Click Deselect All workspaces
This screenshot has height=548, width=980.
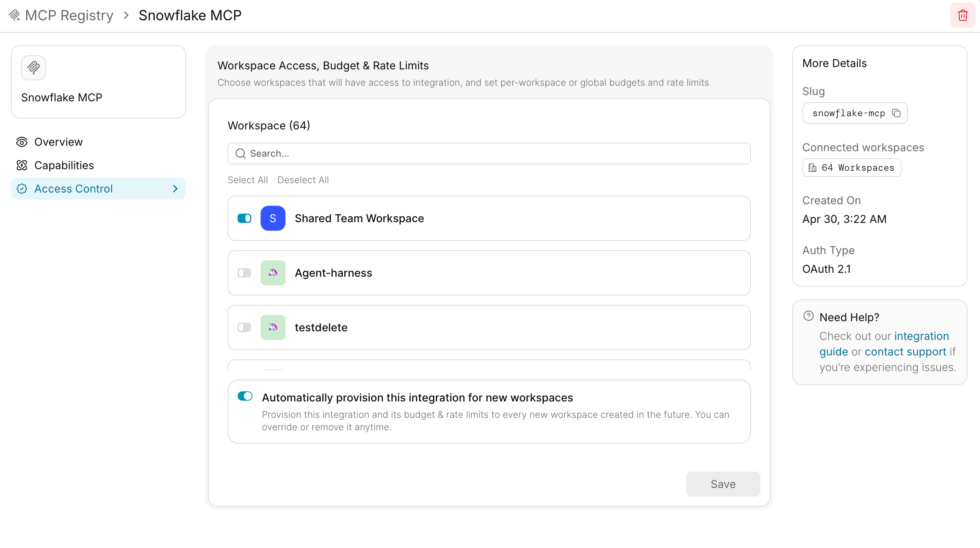tap(303, 180)
